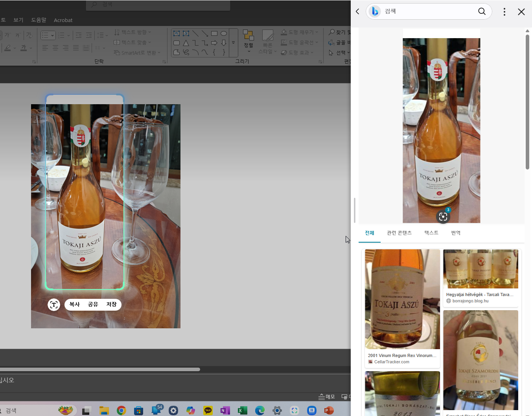Select the straight line shape

click(x=195, y=33)
